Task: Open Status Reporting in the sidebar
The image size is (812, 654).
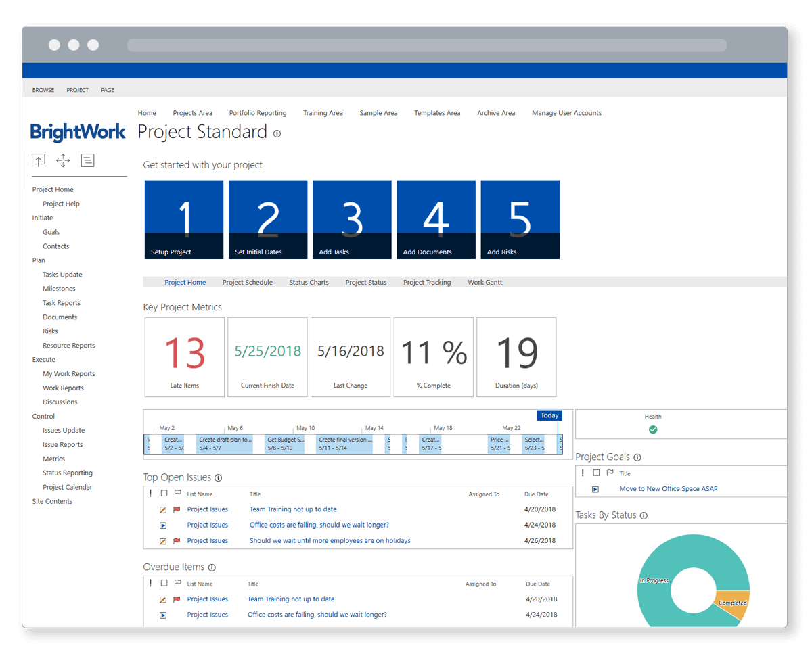Action: click(x=68, y=473)
